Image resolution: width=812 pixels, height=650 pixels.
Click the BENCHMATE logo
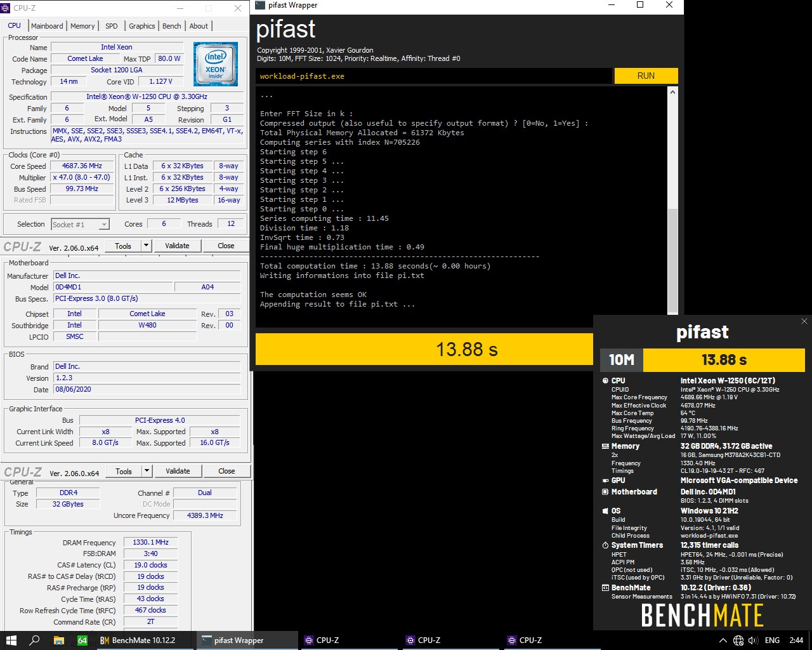702,615
